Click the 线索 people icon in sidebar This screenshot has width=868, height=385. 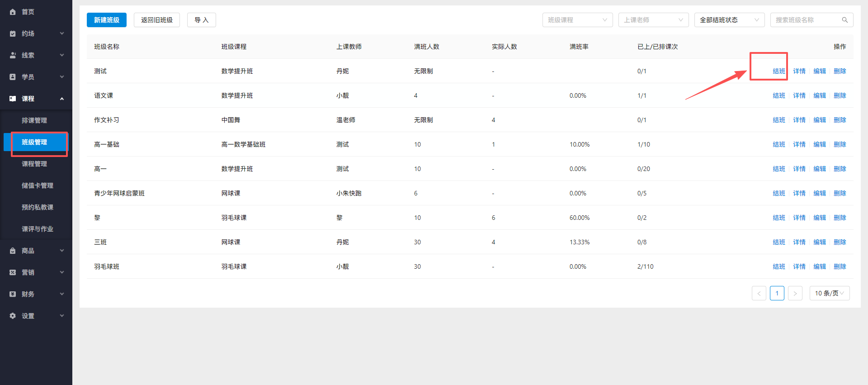(13, 55)
